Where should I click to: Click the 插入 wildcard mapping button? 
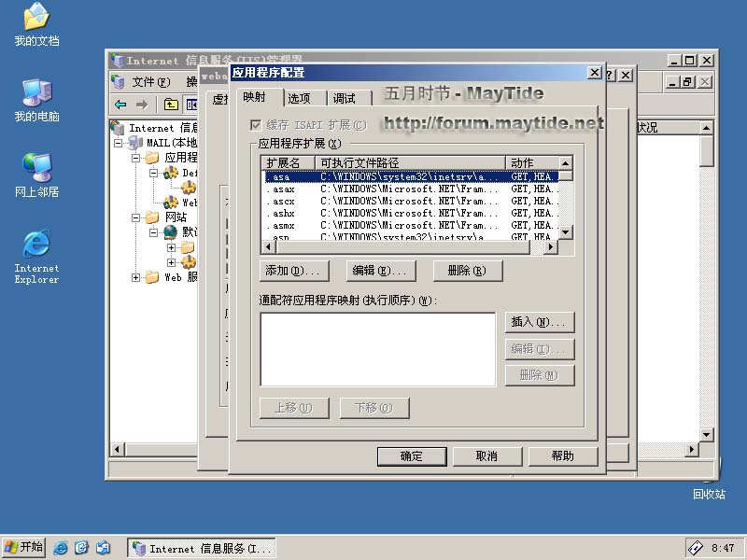[x=539, y=322]
